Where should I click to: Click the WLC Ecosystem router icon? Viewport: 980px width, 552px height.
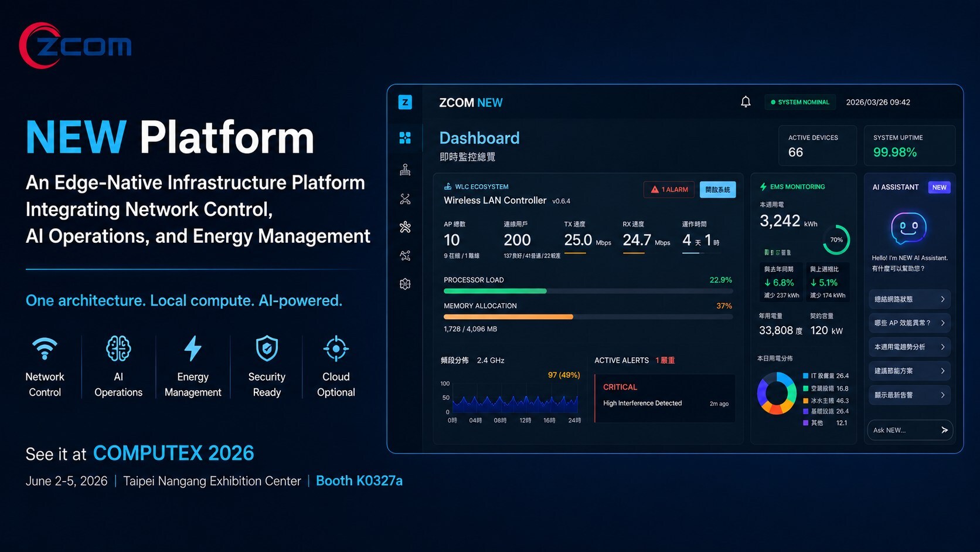[x=448, y=187]
